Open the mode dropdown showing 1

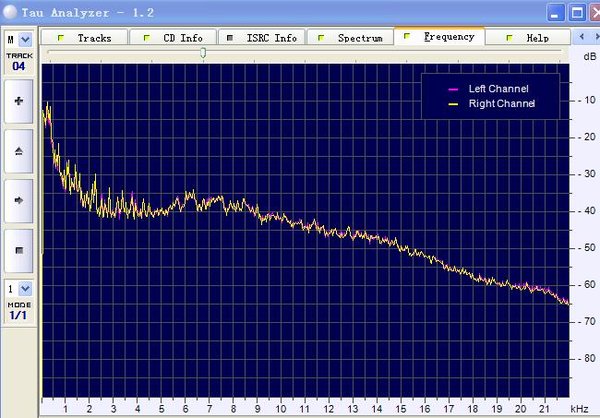pyautogui.click(x=25, y=289)
